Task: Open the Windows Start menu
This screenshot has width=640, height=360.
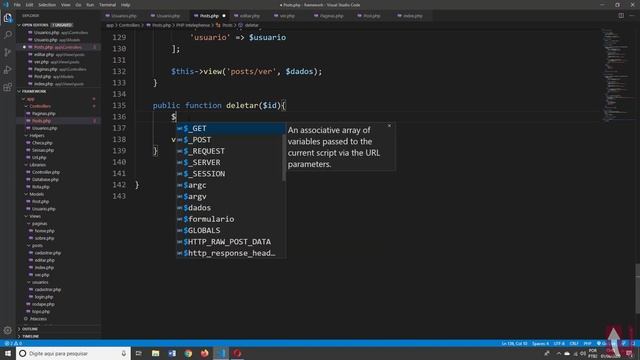Action: click(8, 353)
